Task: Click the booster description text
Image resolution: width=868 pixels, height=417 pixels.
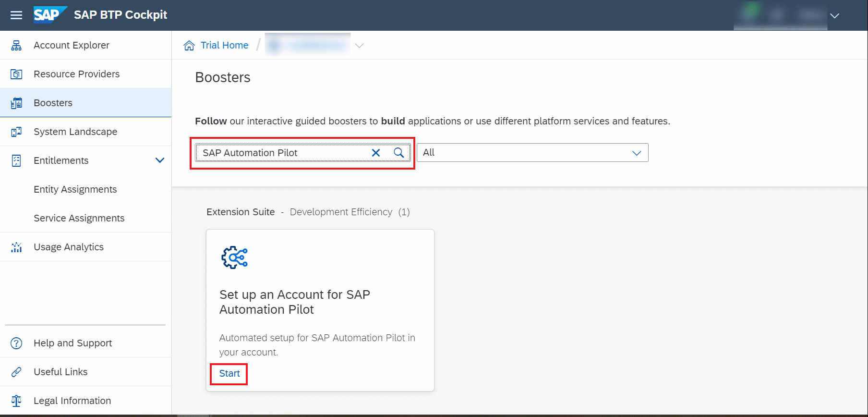Action: click(317, 345)
